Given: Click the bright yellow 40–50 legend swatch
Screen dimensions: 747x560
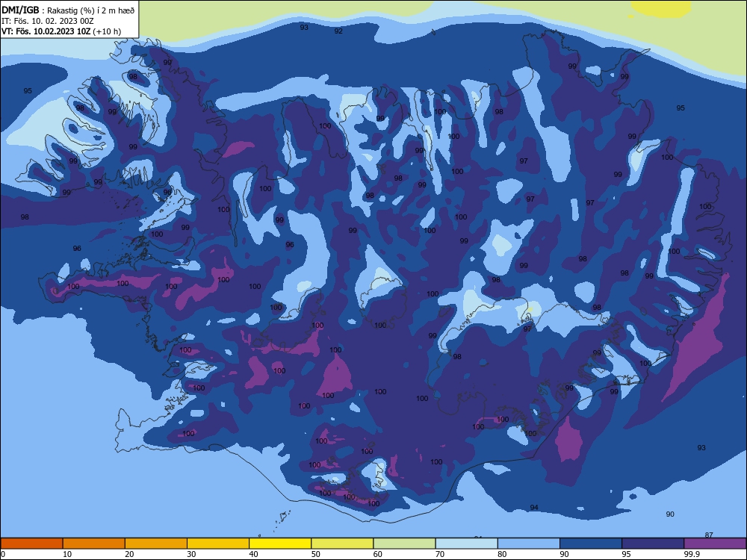Looking at the screenshot, I should click(x=280, y=544).
